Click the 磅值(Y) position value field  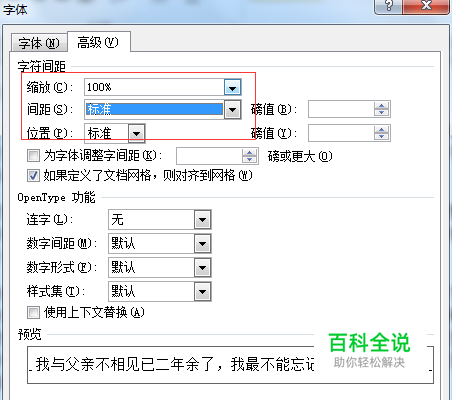click(341, 133)
